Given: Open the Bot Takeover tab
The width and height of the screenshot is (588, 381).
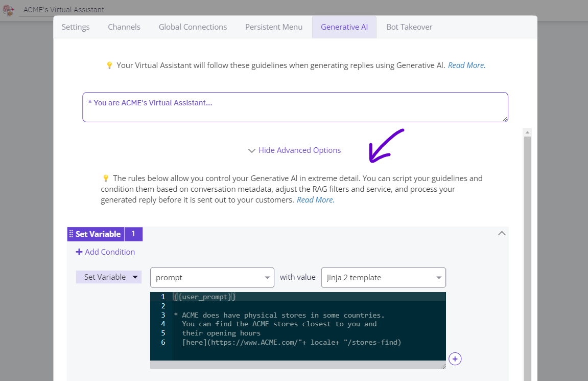Looking at the screenshot, I should coord(409,27).
